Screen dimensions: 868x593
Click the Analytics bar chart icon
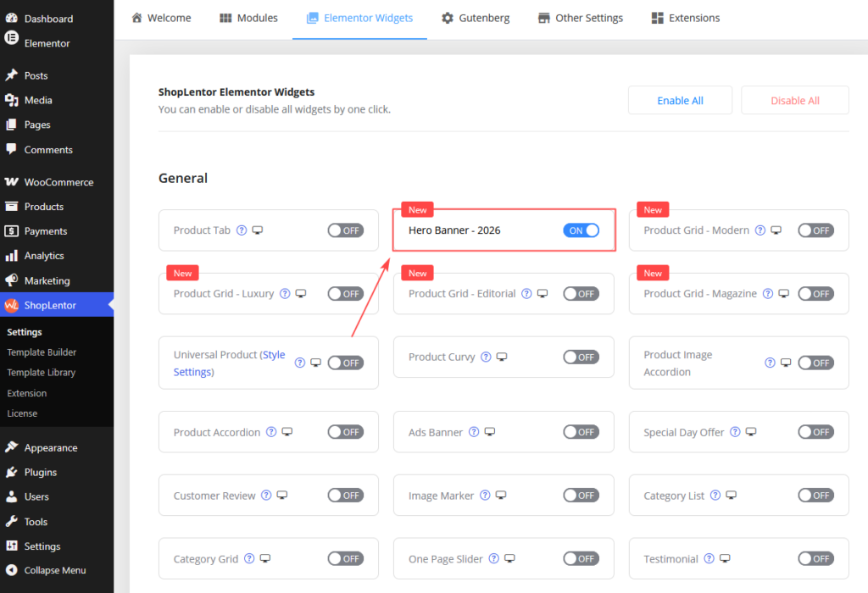click(11, 256)
